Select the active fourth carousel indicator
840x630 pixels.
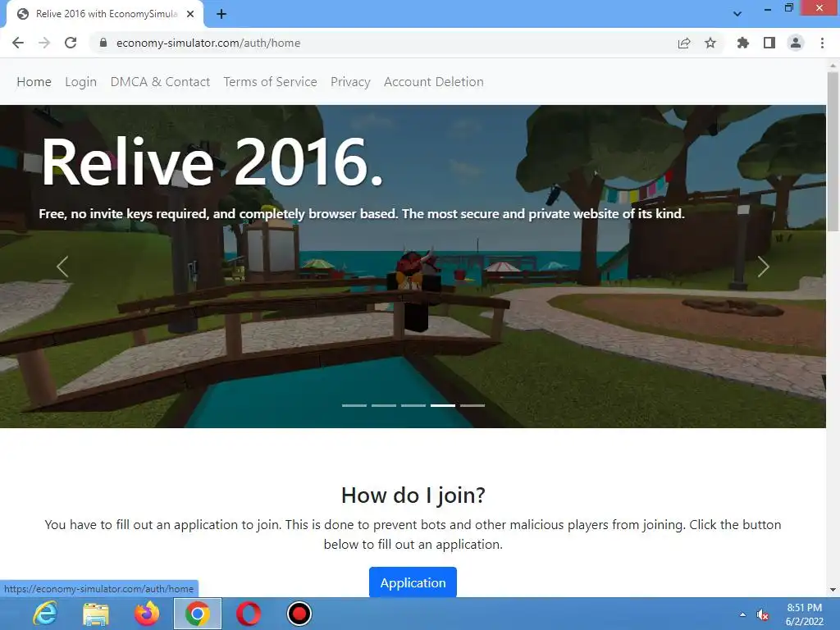[442, 405]
